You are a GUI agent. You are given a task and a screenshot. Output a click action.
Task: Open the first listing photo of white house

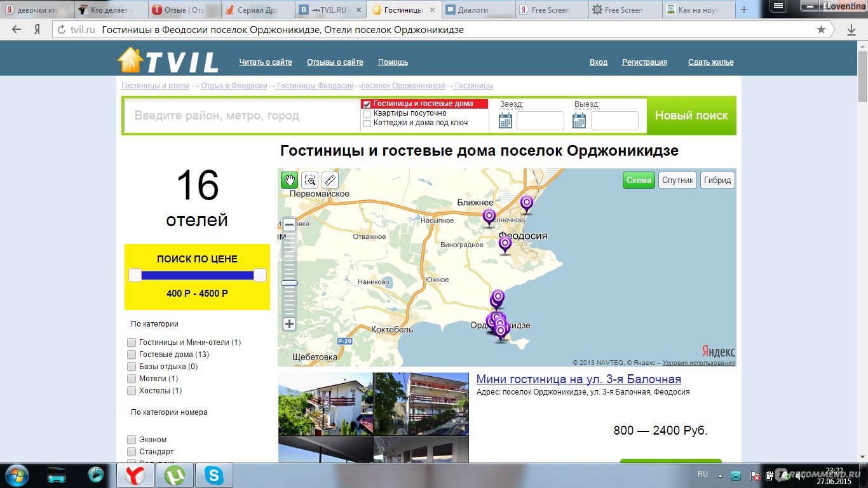point(325,404)
